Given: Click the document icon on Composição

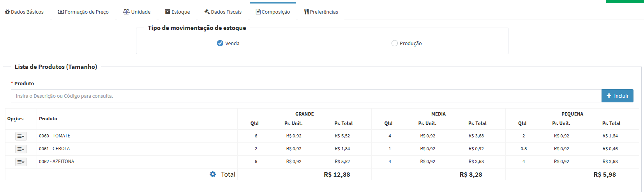Looking at the screenshot, I should click(258, 12).
